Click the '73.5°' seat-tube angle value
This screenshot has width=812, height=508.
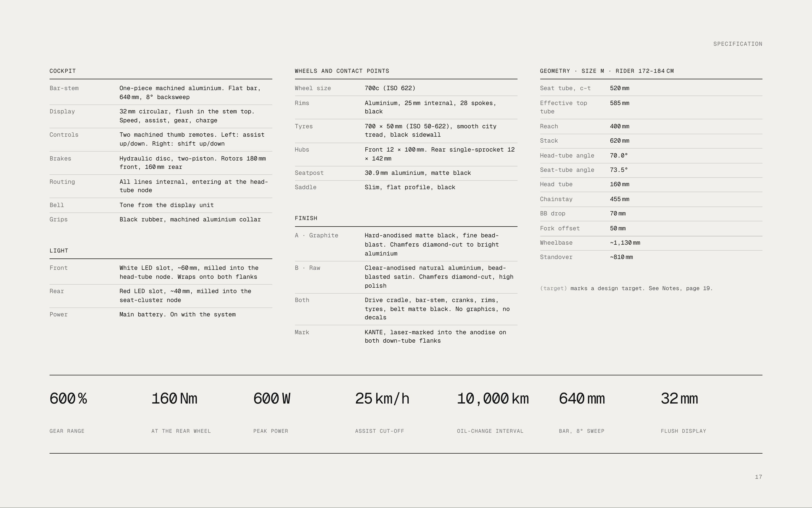(619, 170)
